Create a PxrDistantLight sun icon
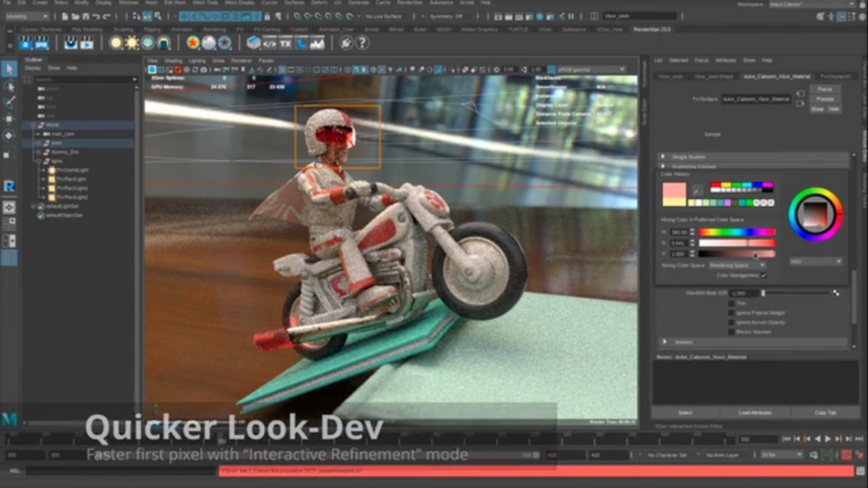 point(131,42)
